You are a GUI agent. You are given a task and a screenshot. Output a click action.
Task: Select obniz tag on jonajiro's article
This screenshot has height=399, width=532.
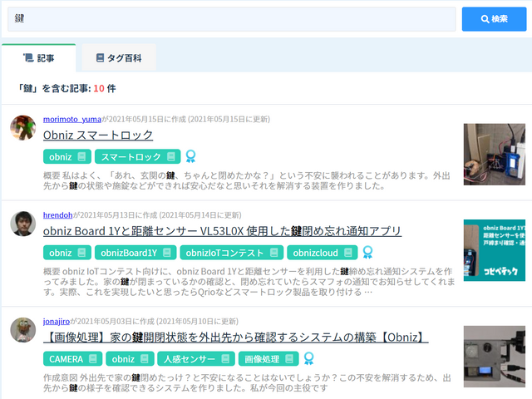click(130, 359)
